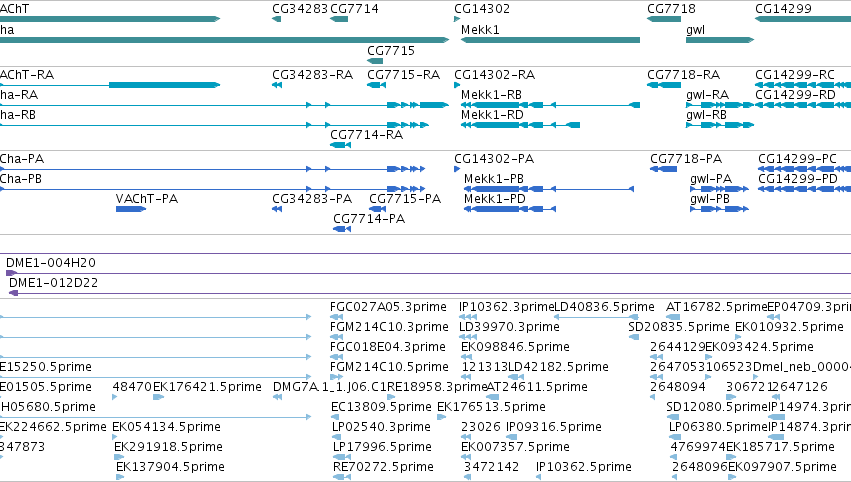Select the Mekk1-PB protein label

click(494, 179)
